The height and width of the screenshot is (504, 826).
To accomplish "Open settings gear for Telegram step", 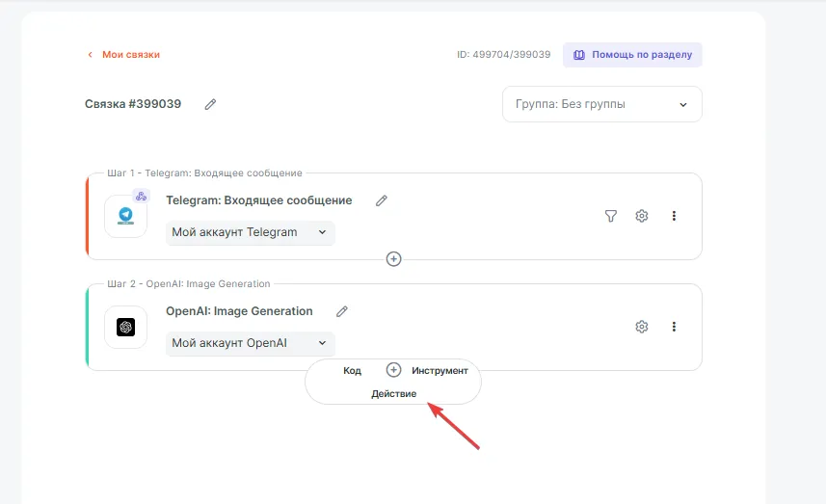I will click(642, 216).
